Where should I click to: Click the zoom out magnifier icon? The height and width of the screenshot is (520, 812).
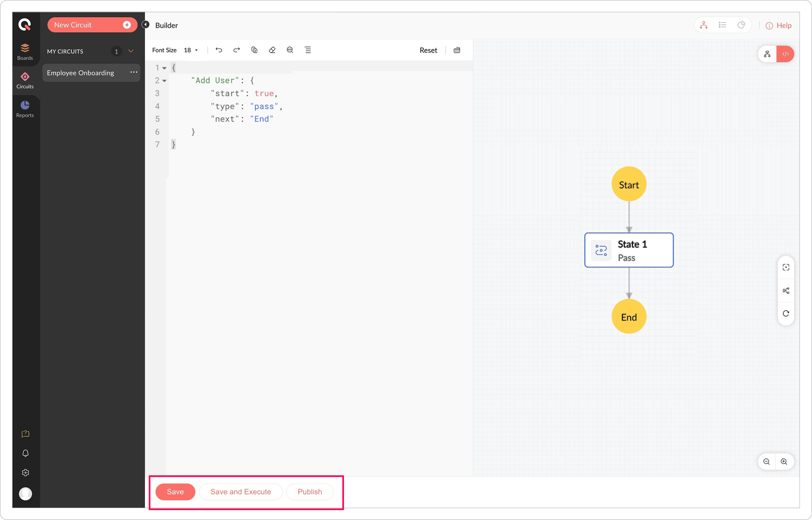(x=767, y=462)
